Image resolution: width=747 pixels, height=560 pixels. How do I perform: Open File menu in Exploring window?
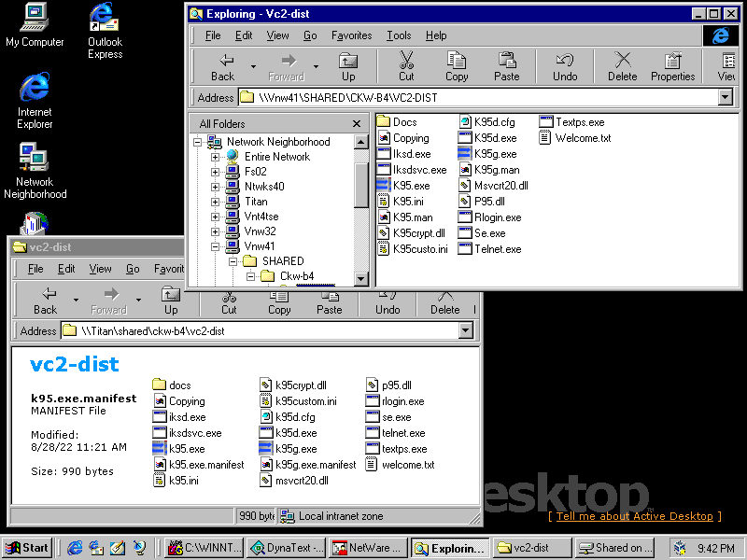coord(213,35)
